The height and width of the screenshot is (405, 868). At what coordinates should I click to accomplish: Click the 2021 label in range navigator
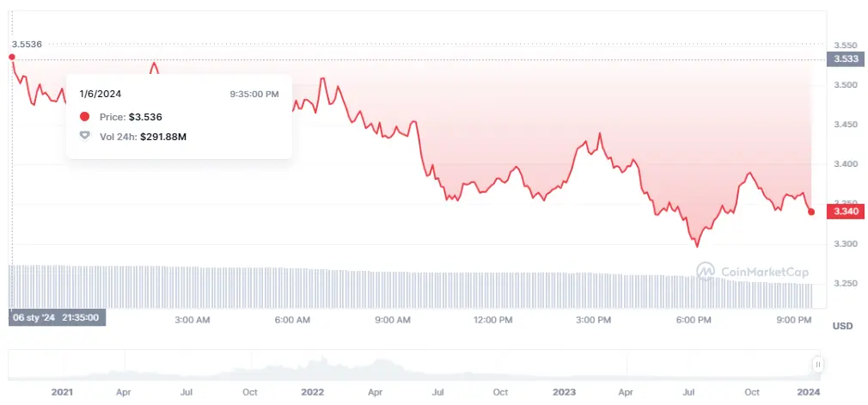[62, 392]
